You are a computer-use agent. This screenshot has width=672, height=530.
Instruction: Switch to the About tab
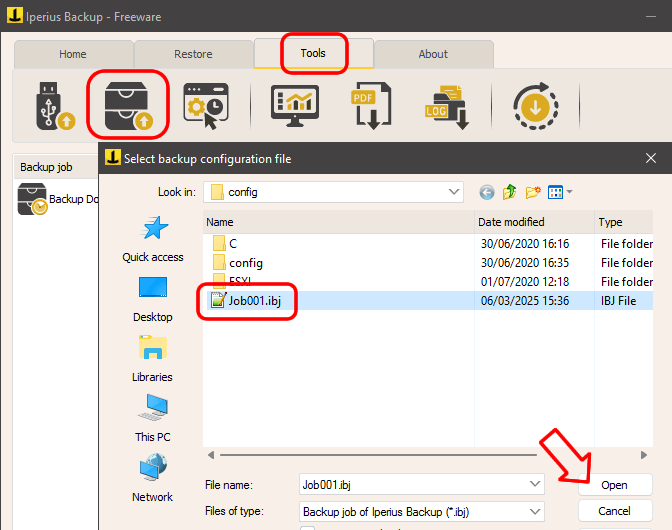click(433, 54)
